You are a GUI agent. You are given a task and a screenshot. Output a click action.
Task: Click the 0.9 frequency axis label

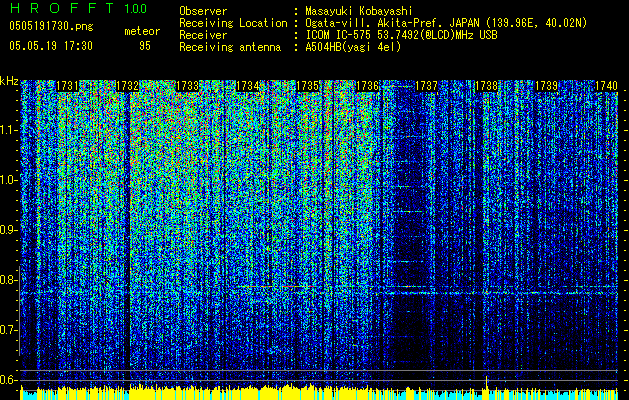pyautogui.click(x=9, y=230)
